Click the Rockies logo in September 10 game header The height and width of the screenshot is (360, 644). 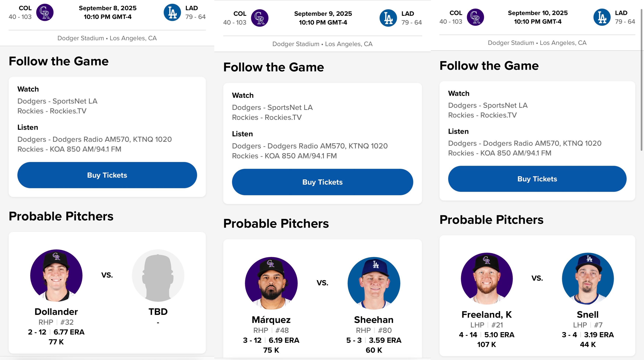(x=475, y=17)
